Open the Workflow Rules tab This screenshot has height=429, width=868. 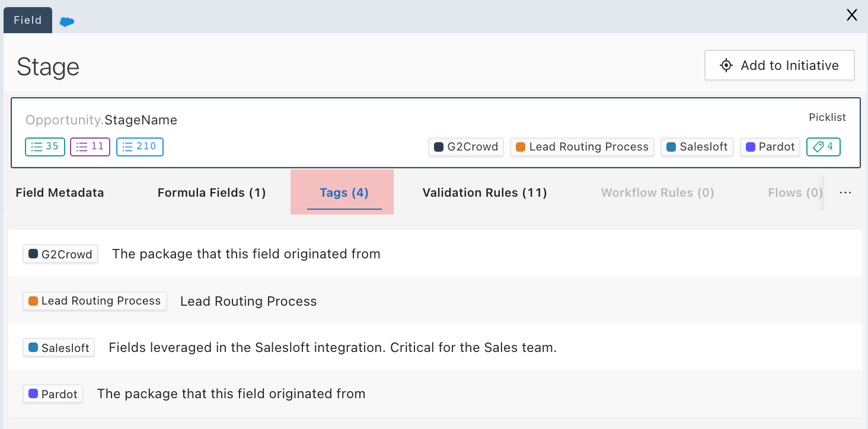tap(657, 193)
